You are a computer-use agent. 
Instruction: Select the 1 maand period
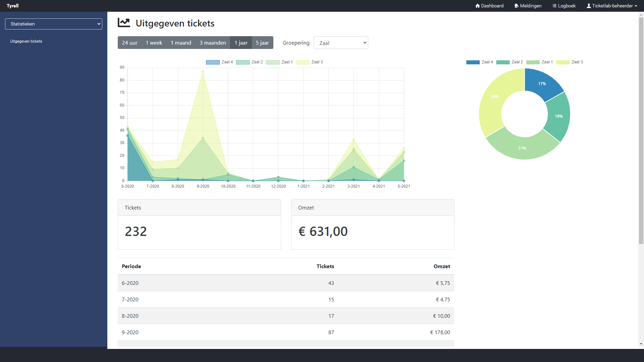click(181, 43)
